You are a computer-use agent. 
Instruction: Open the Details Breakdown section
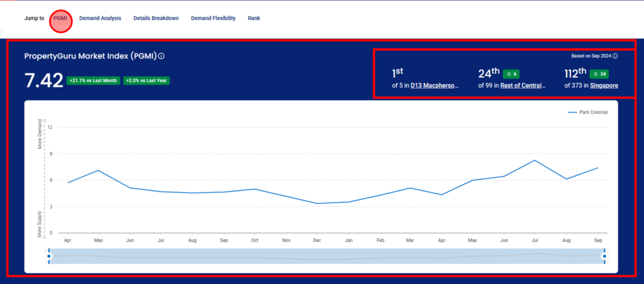tap(156, 18)
